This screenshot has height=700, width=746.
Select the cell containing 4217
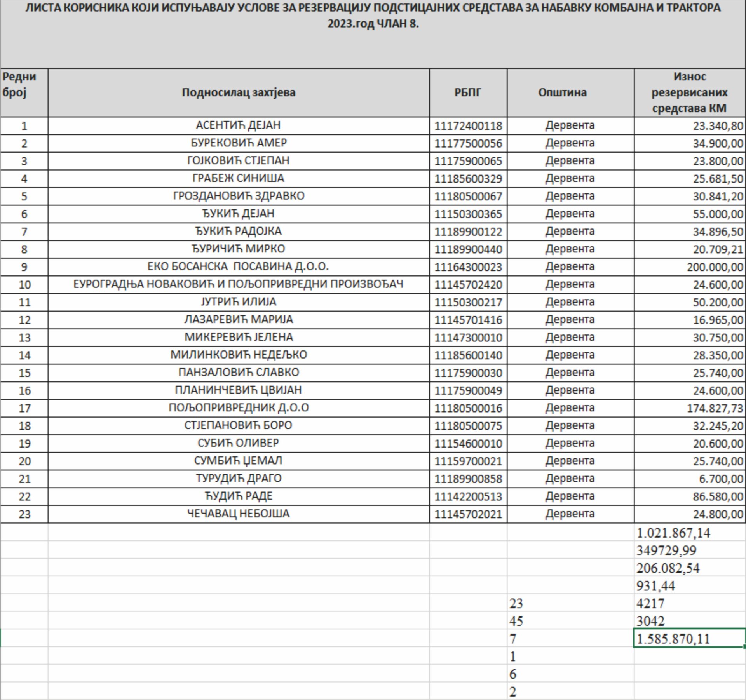(690, 603)
